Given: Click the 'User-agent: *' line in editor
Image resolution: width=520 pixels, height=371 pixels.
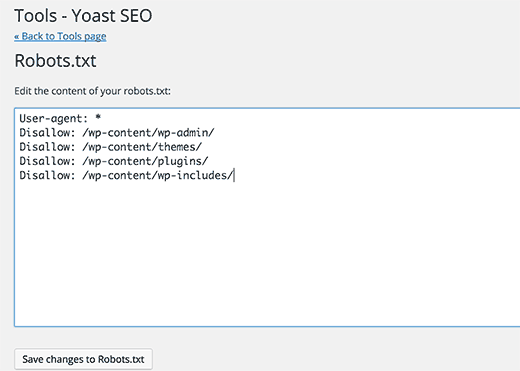Looking at the screenshot, I should click(60, 119).
